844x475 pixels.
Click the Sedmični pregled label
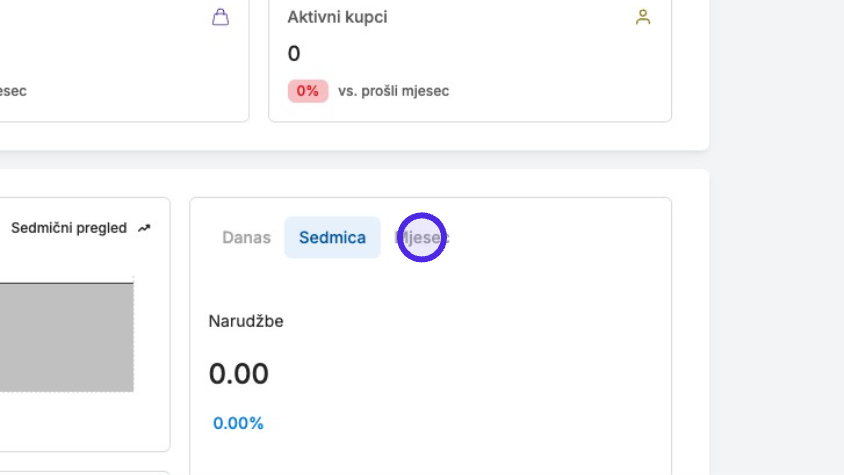point(68,228)
